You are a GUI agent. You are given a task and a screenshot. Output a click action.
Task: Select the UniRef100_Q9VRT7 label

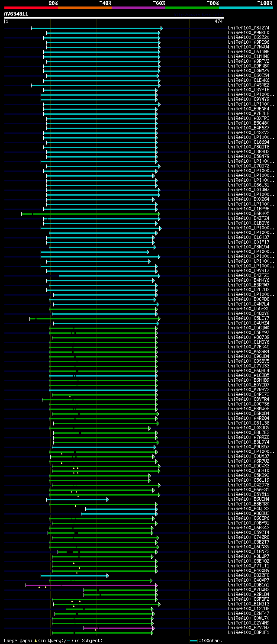click(248, 271)
